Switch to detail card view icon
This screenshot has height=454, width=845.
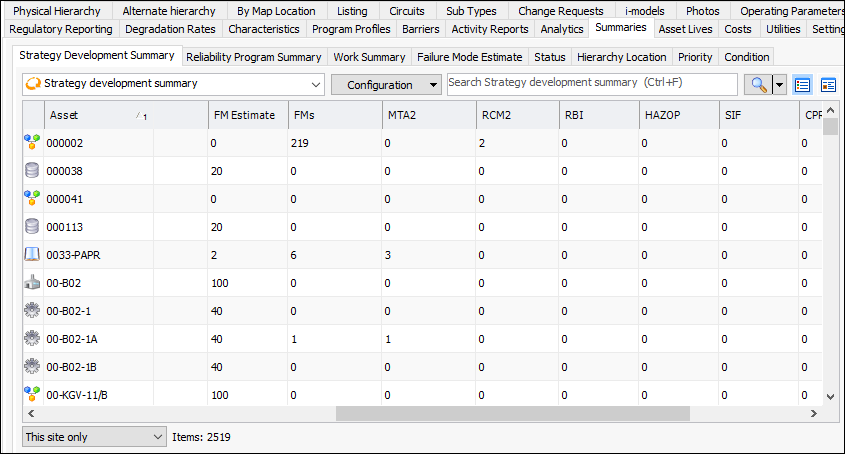pos(828,85)
